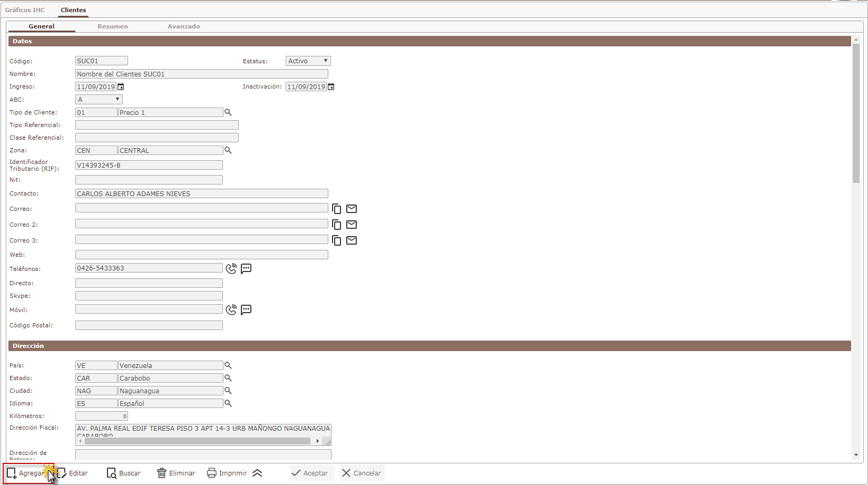Image resolution: width=868 pixels, height=485 pixels.
Task: Click the copy icon next to Correo
Action: (336, 209)
